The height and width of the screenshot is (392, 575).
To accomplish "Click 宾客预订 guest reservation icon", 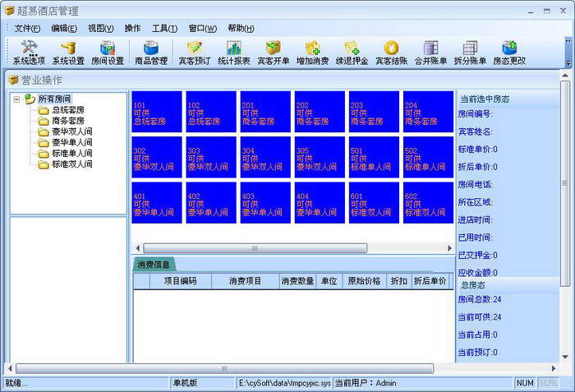I will (194, 53).
